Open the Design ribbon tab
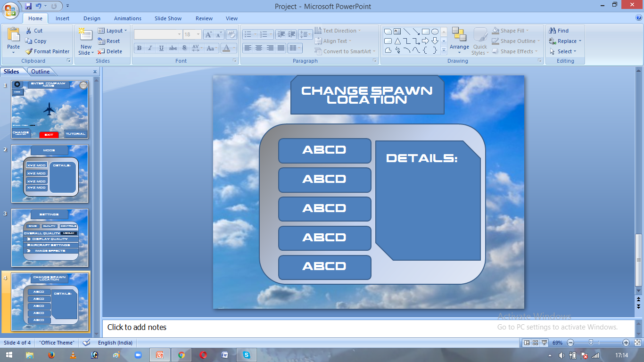 pyautogui.click(x=92, y=18)
